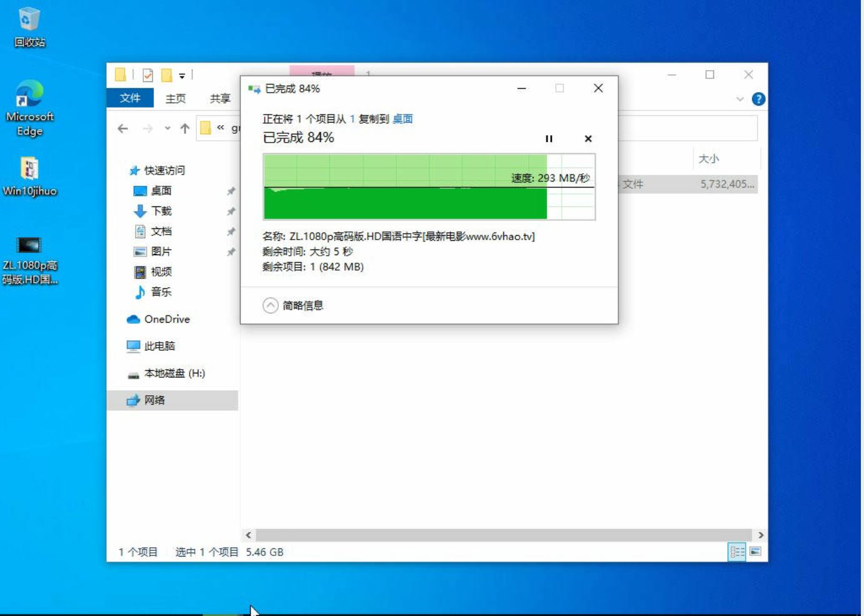
Task: Select 图片 in the navigation pane
Action: [x=161, y=251]
